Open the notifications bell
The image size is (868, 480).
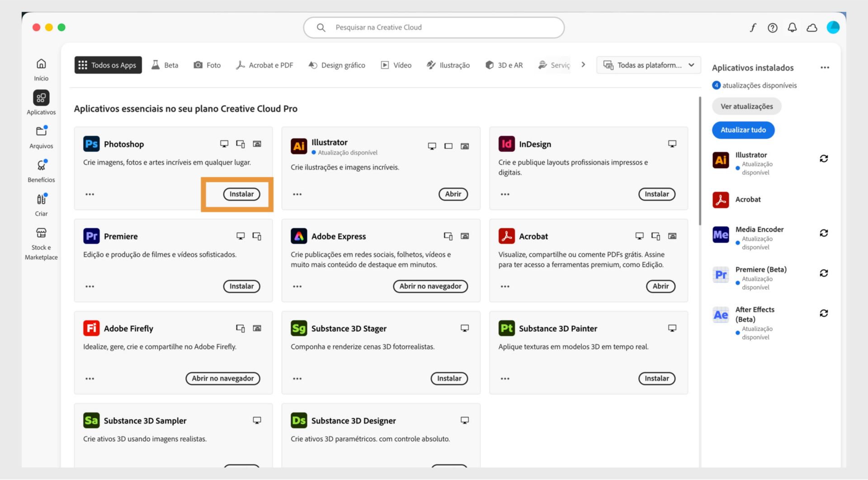(x=792, y=28)
